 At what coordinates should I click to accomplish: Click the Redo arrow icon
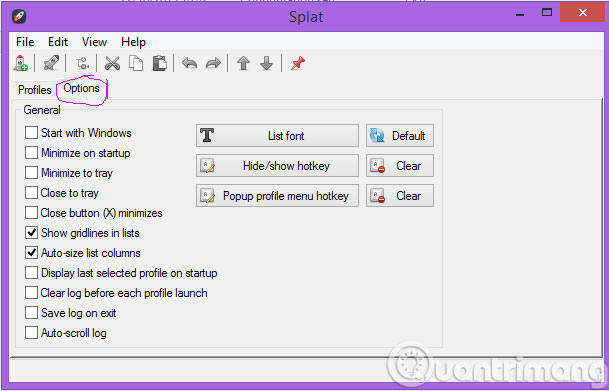[213, 63]
